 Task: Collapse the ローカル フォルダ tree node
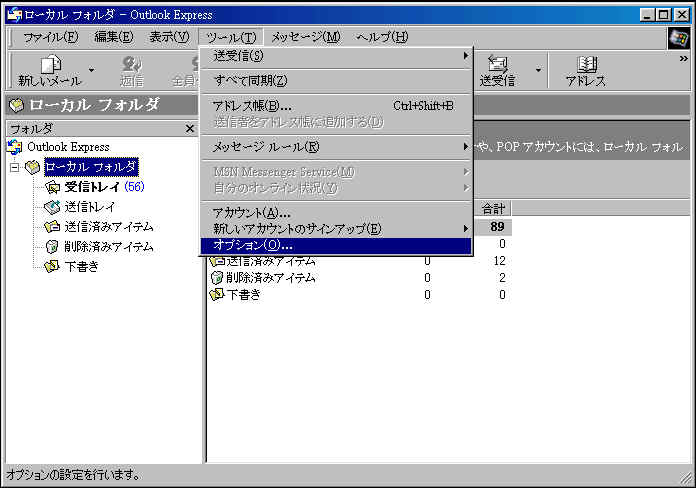click(15, 167)
